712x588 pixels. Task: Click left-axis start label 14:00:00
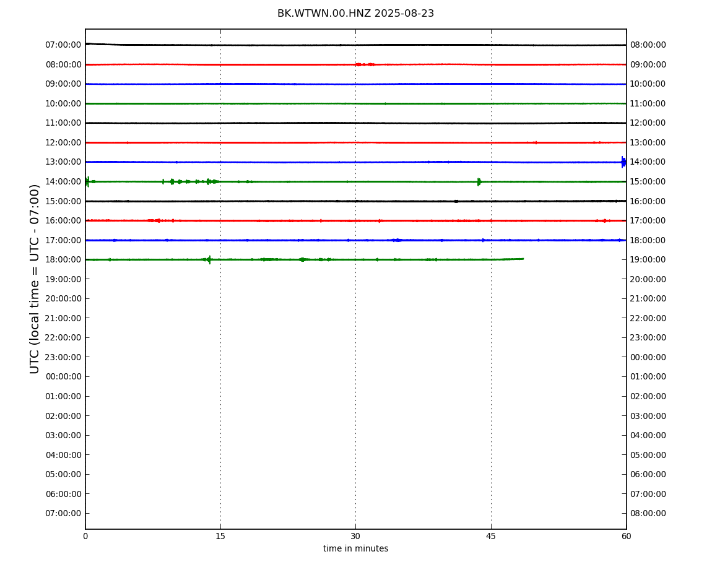coord(64,181)
